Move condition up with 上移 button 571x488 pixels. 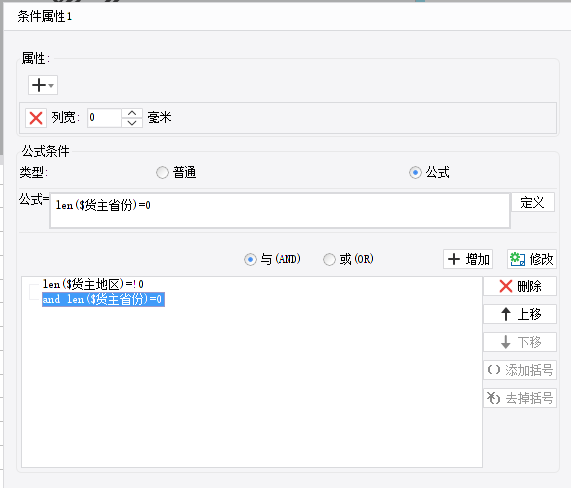pos(520,314)
